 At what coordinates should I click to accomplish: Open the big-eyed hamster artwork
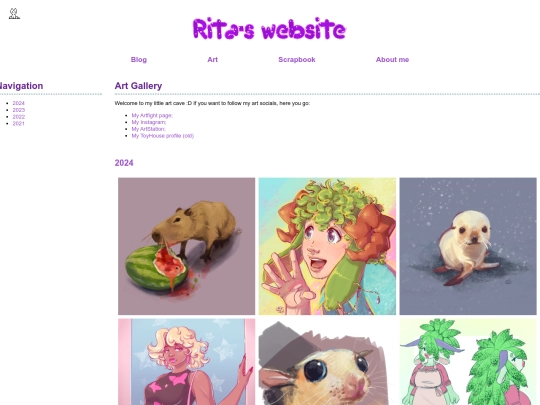[327, 362]
